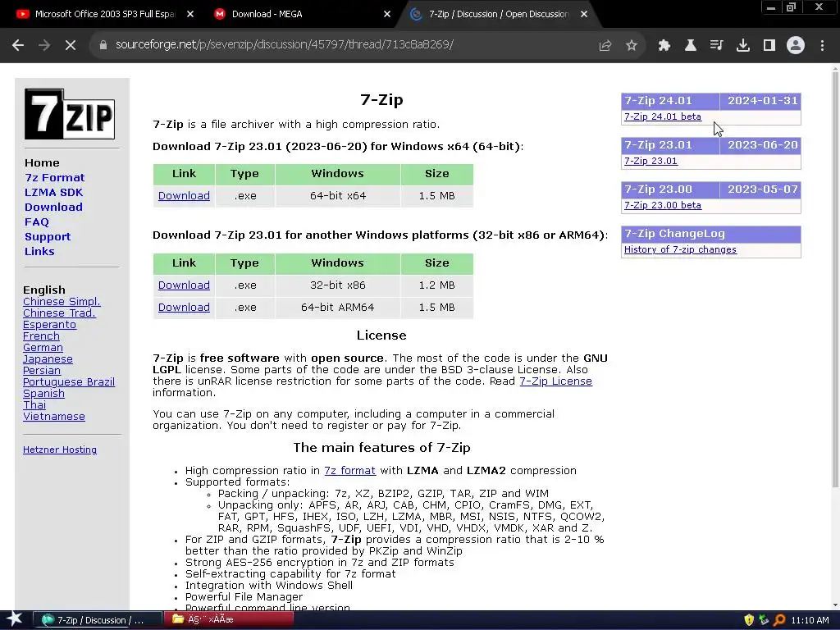Go to the Download sidebar page
The image size is (840, 630).
coord(53,208)
